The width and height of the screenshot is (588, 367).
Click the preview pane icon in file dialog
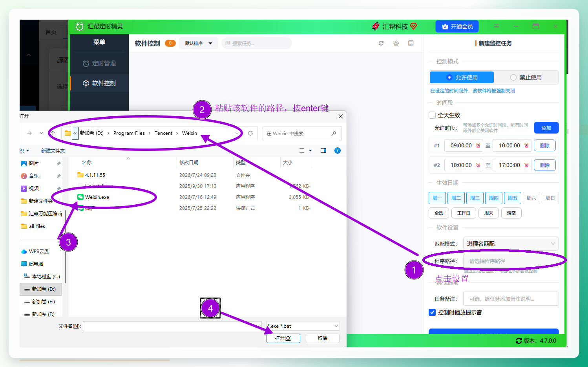[x=323, y=150]
